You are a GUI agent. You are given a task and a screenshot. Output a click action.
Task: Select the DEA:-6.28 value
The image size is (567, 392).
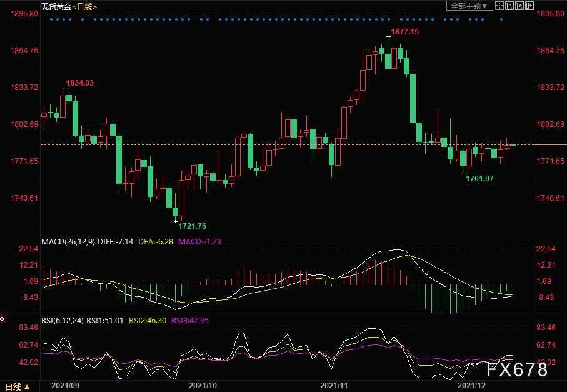click(x=156, y=241)
